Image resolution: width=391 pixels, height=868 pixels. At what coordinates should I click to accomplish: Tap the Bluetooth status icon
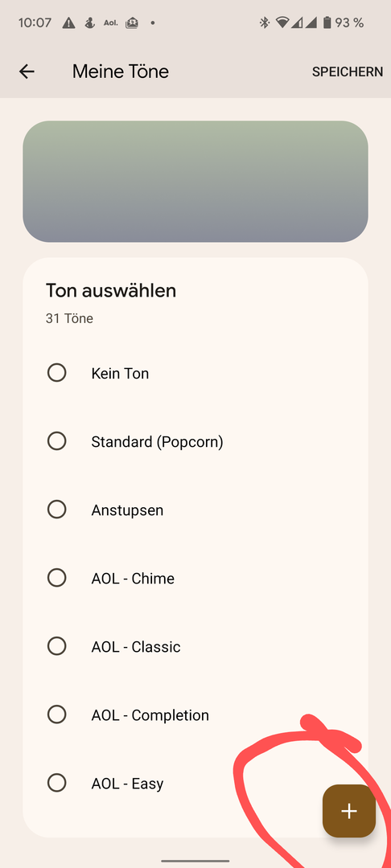[x=264, y=23]
